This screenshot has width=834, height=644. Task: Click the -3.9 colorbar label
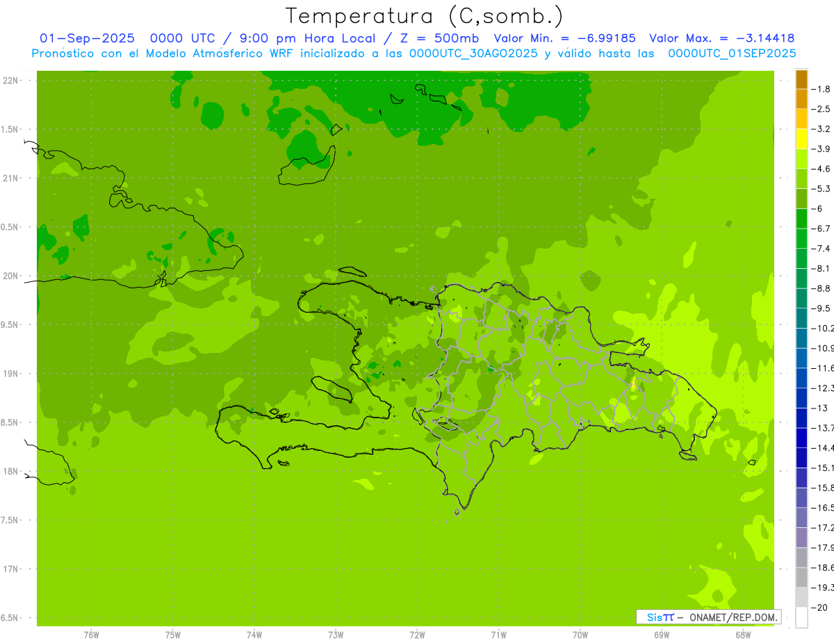point(821,149)
